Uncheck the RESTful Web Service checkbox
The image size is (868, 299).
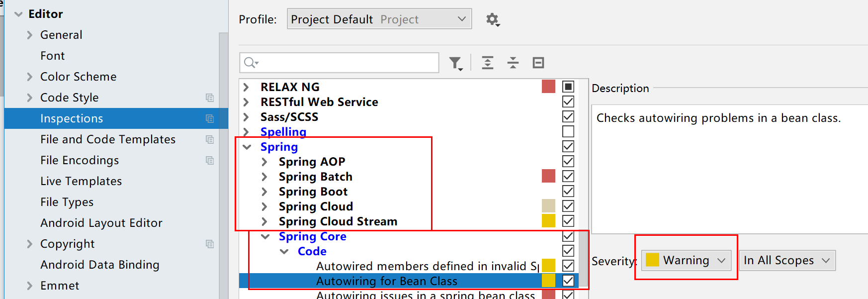pos(568,101)
